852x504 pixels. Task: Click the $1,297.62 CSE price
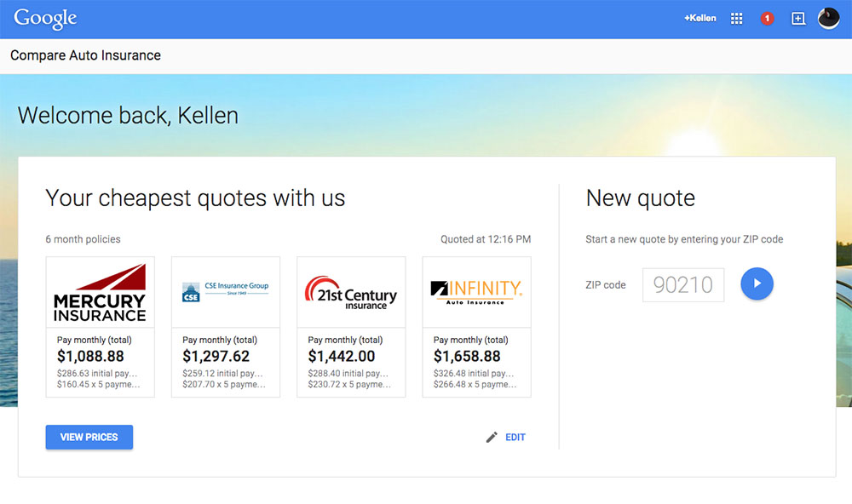click(x=216, y=356)
